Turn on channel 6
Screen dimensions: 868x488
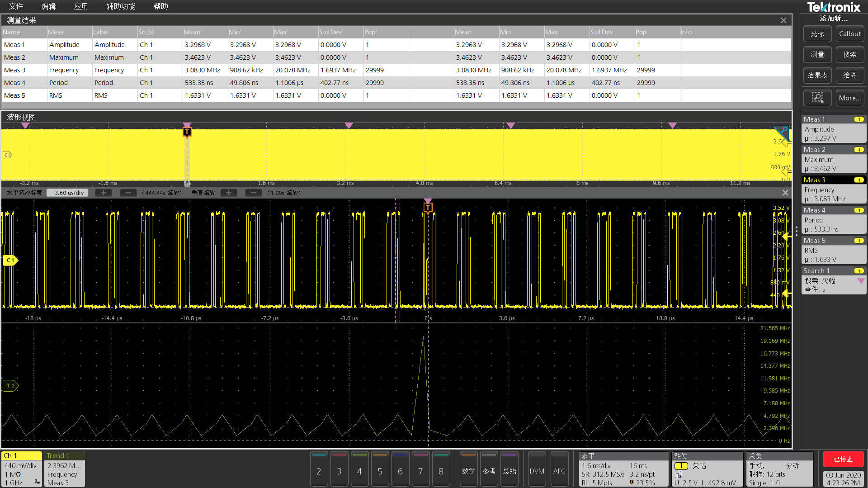click(400, 469)
